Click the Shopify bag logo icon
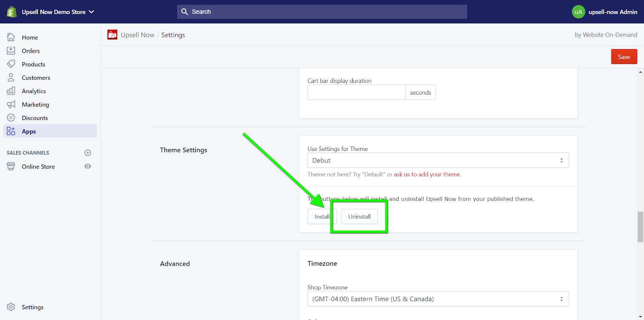Screen dimensions: 644x320 (12, 12)
